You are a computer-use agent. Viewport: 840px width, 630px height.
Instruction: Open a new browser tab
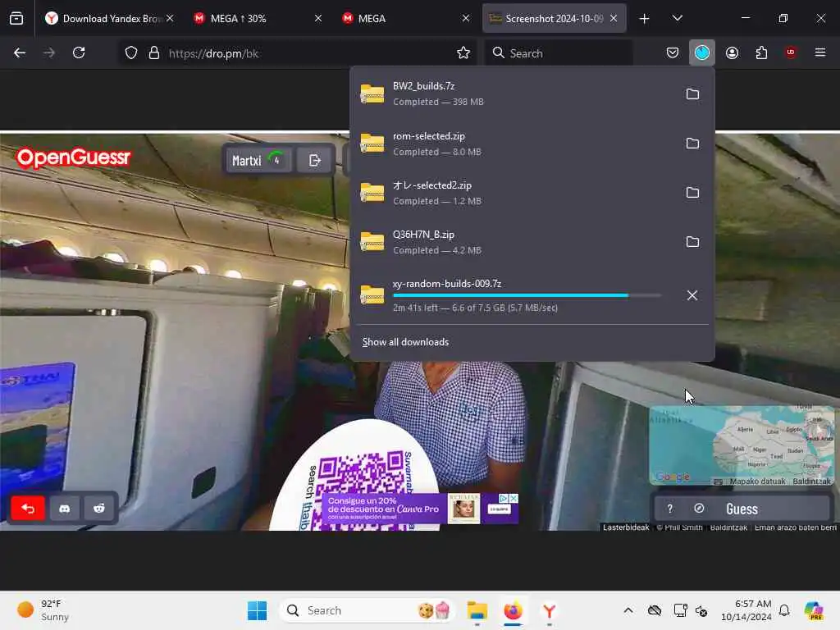(x=644, y=19)
